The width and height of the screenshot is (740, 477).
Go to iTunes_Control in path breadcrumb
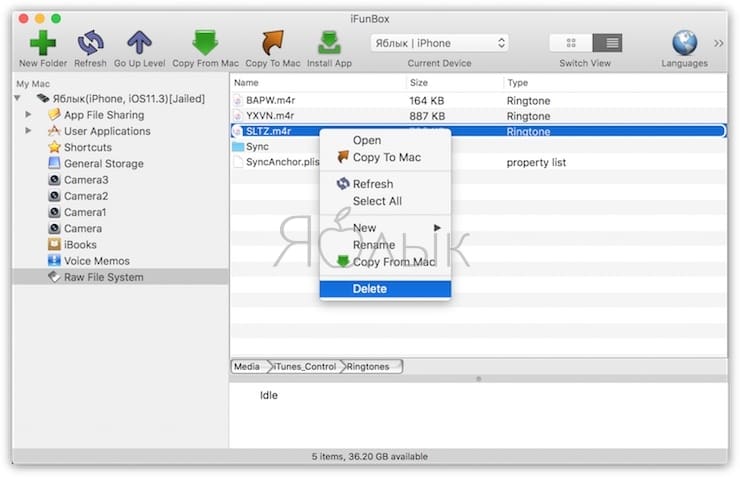tap(304, 367)
